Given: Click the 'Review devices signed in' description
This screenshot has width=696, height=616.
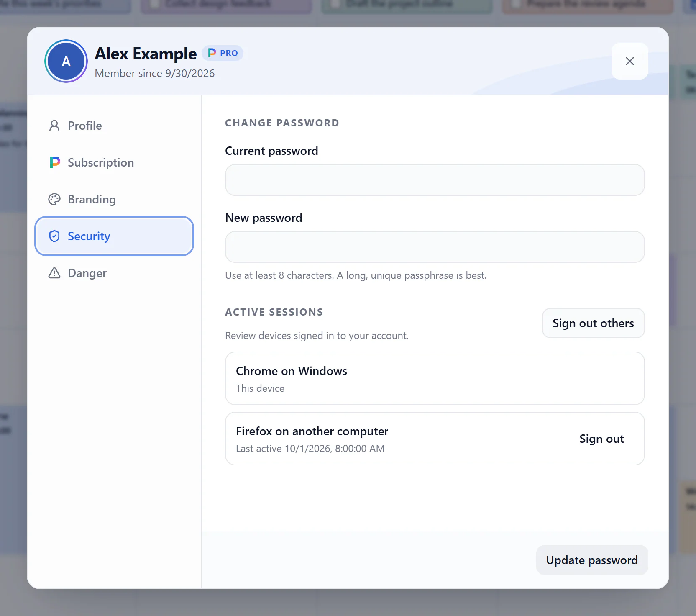Looking at the screenshot, I should (317, 336).
